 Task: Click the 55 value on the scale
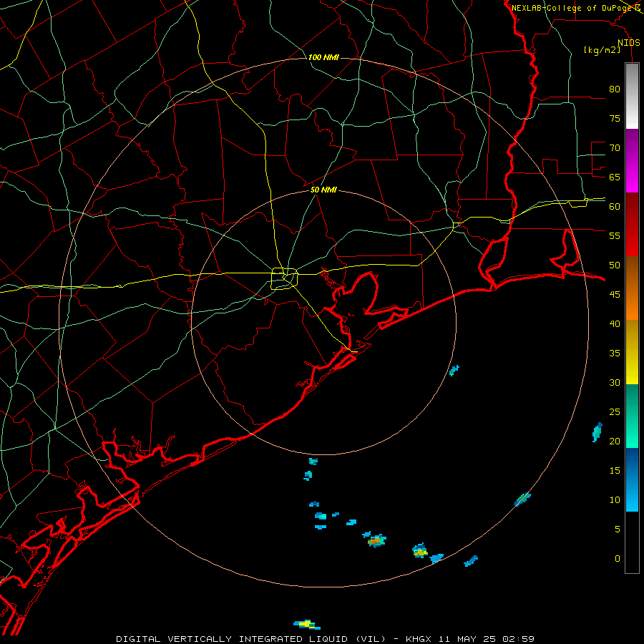[x=615, y=235]
